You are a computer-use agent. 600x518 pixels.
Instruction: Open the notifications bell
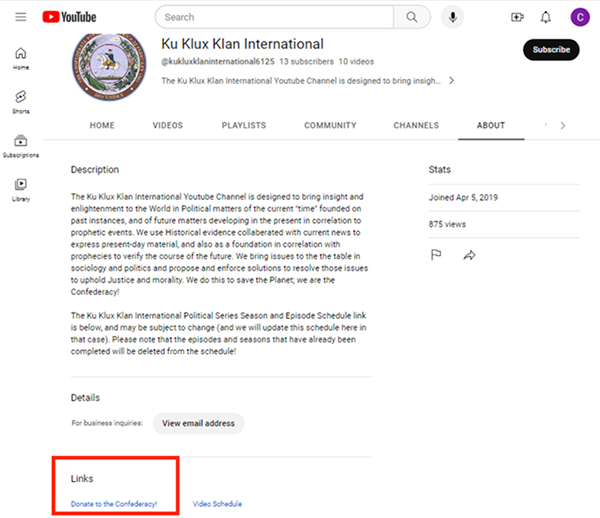coord(546,17)
